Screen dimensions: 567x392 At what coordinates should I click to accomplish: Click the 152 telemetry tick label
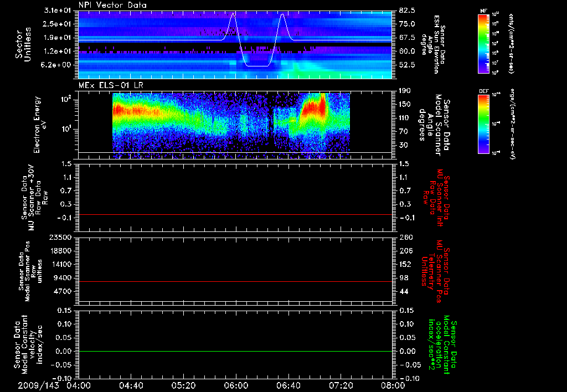(405, 264)
